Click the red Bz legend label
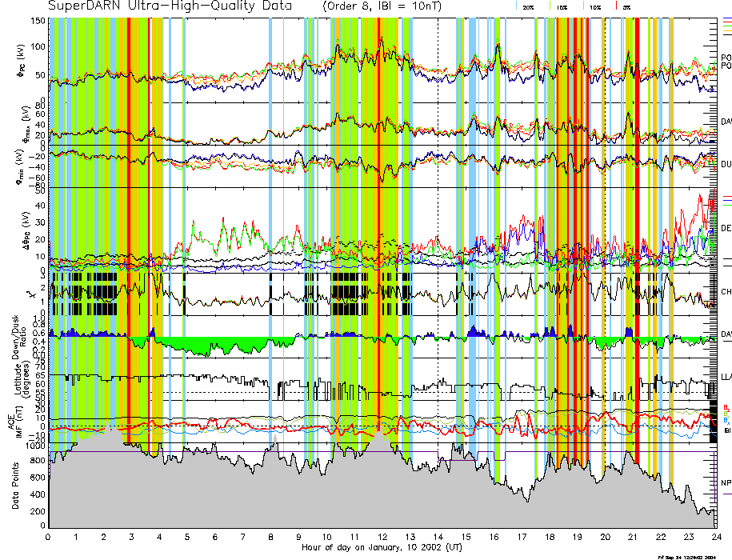Screen dimensions: 732x560 click(x=726, y=406)
